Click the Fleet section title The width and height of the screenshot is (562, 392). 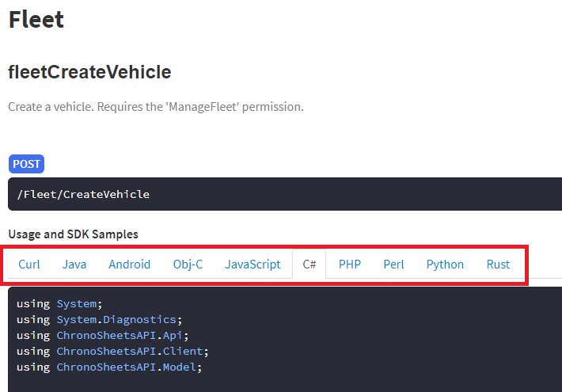click(x=36, y=19)
